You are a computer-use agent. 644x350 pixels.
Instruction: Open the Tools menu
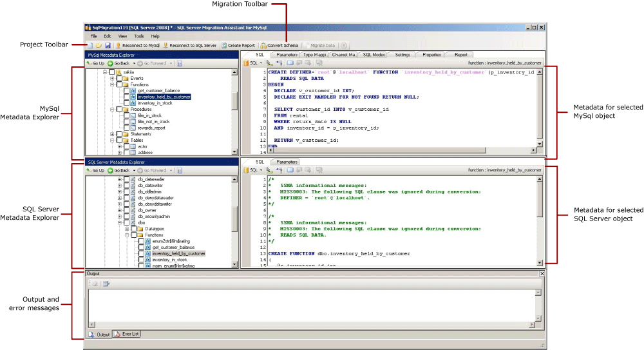(138, 36)
